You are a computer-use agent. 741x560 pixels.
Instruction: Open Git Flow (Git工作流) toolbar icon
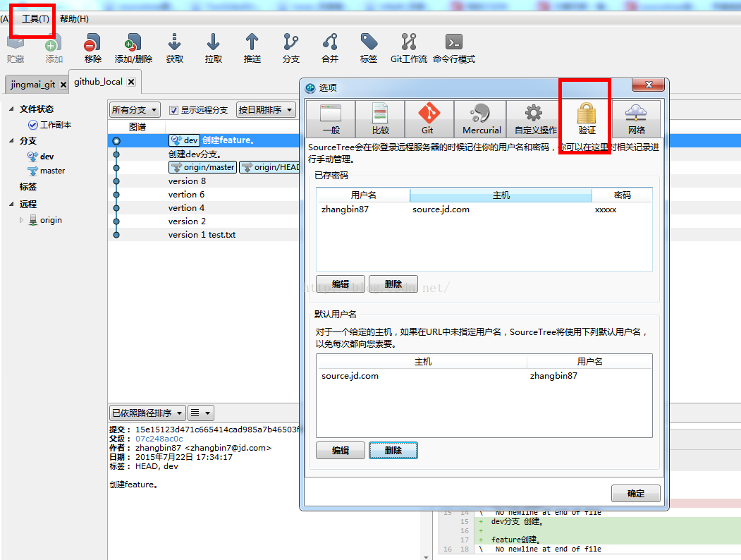click(409, 48)
